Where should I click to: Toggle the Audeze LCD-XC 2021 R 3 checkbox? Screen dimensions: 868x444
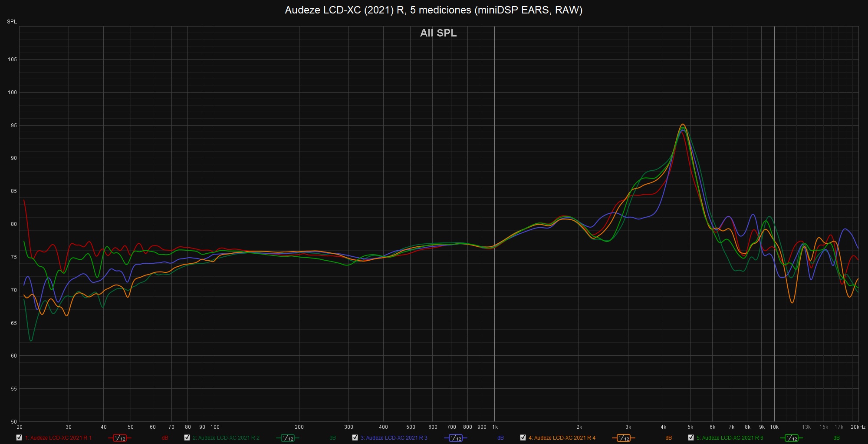[x=355, y=437]
